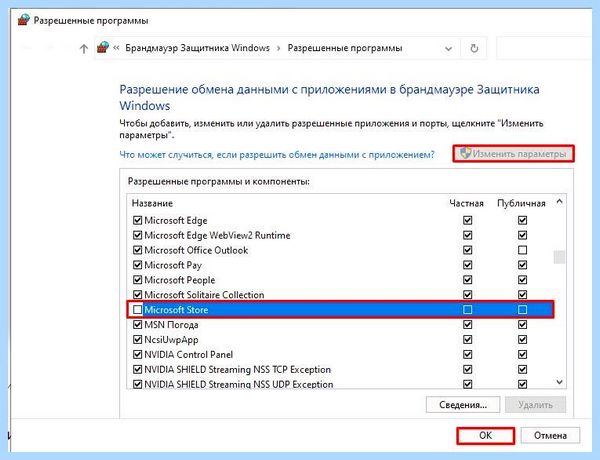Click 'Брандмауэр Защитника Windows' breadcrumb
The image size is (600, 460).
point(197,48)
